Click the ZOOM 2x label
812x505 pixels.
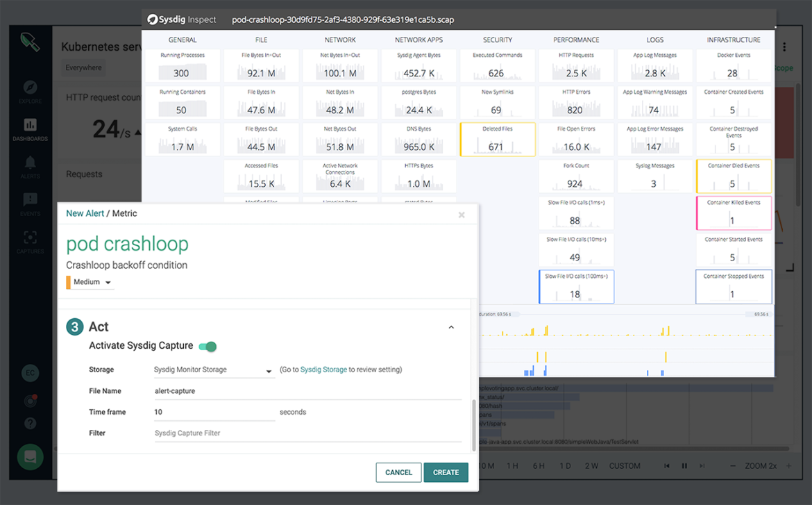pyautogui.click(x=760, y=465)
